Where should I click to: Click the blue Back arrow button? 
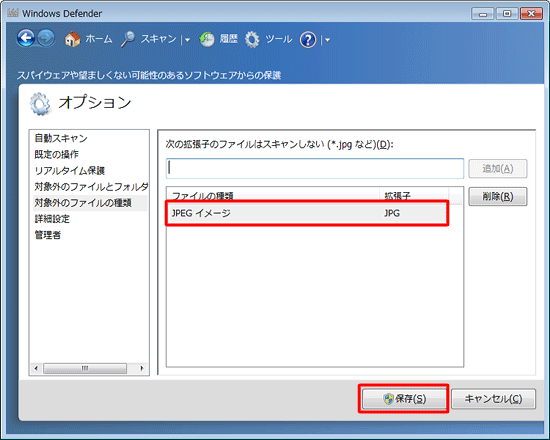pos(26,38)
